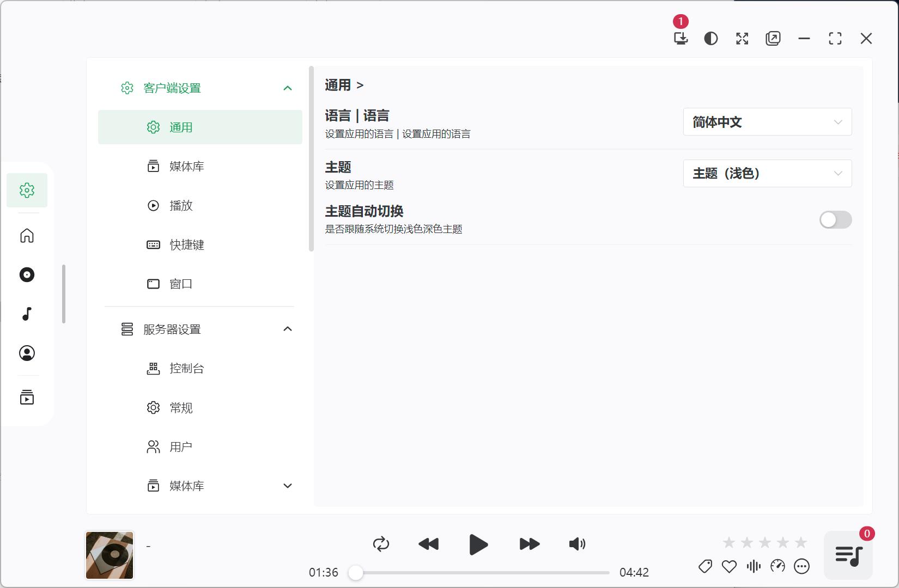The height and width of the screenshot is (588, 899).
Task: Open the music library via the note icon
Action: pyautogui.click(x=26, y=314)
